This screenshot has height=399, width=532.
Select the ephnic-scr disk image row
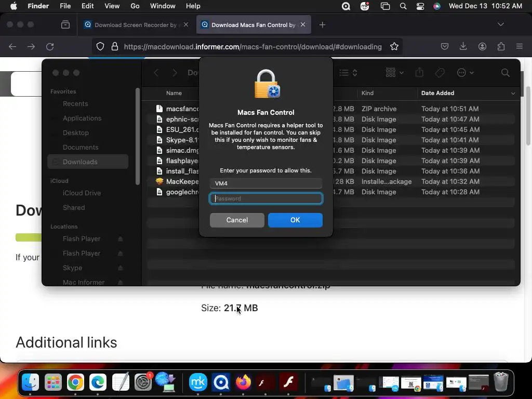pos(331,119)
